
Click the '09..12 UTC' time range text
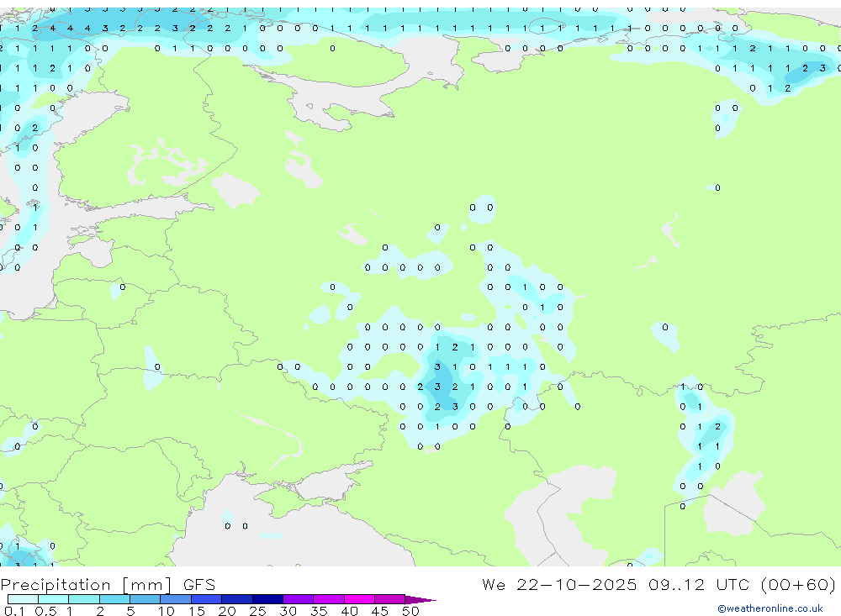(698, 584)
